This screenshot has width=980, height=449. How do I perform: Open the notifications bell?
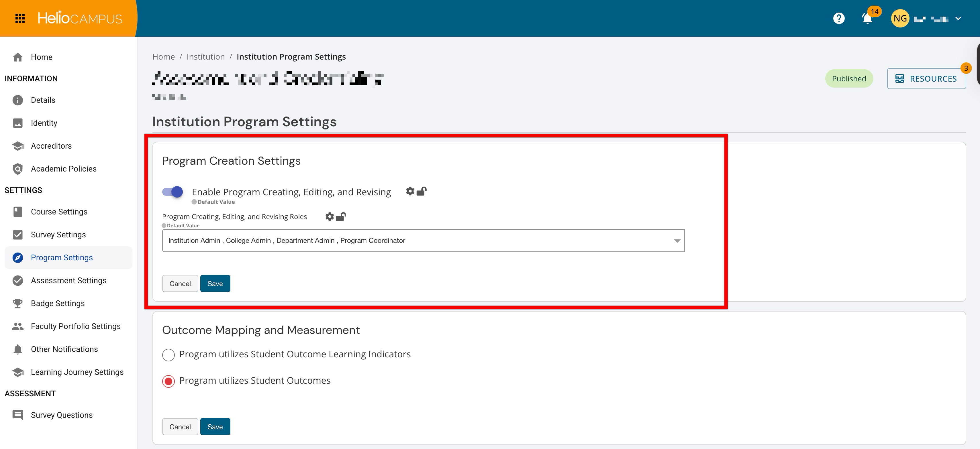pos(867,19)
